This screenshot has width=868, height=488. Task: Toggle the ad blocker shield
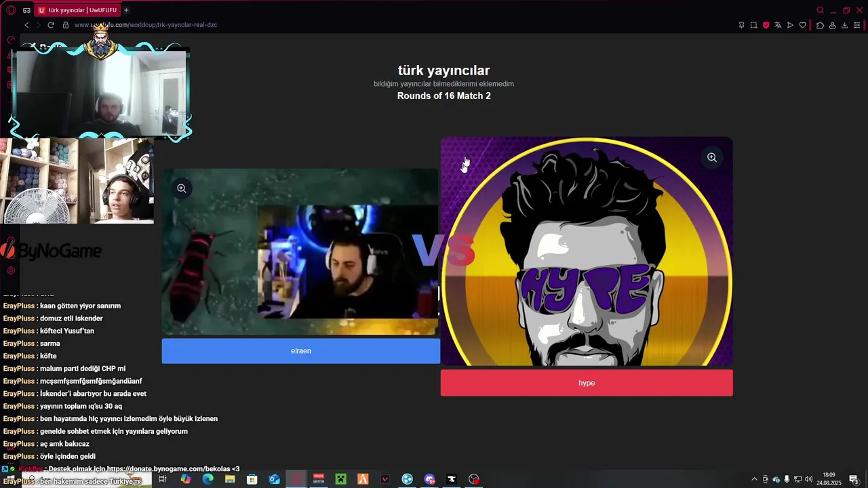point(766,25)
